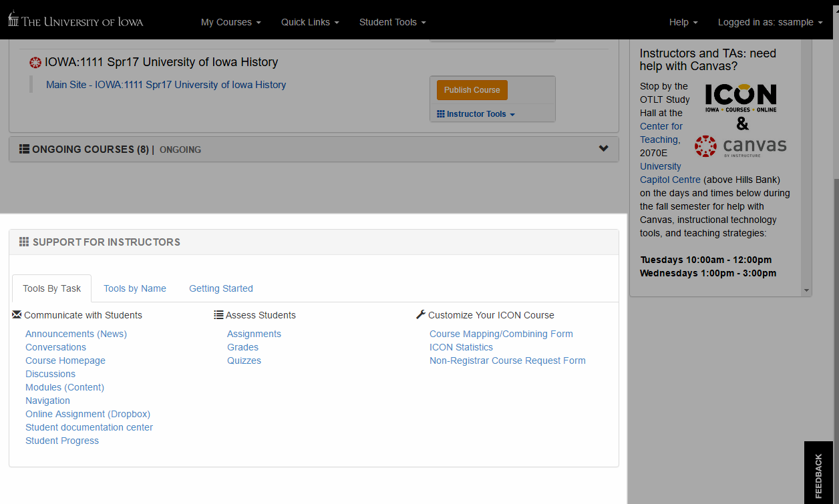Open the My Courses dropdown menu
The image size is (839, 504).
point(230,22)
